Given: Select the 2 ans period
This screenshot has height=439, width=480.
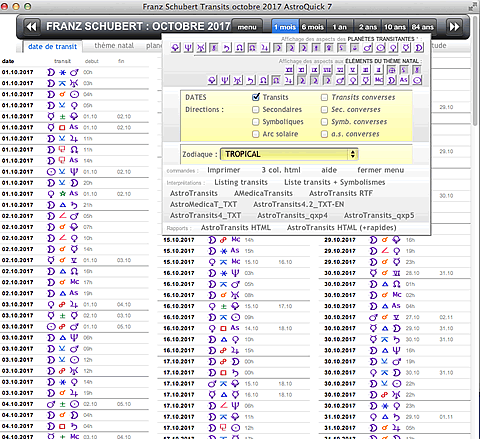Looking at the screenshot, I should pos(368,27).
